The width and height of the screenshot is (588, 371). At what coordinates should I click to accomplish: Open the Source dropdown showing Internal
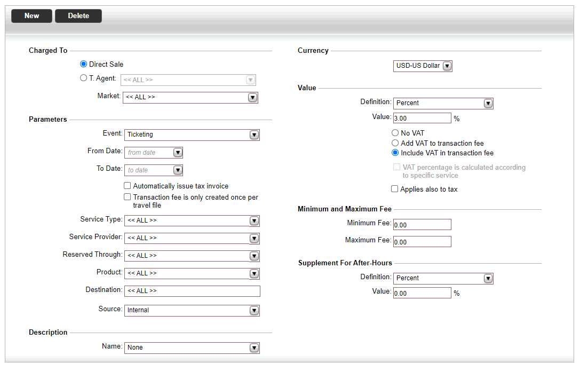click(x=192, y=311)
